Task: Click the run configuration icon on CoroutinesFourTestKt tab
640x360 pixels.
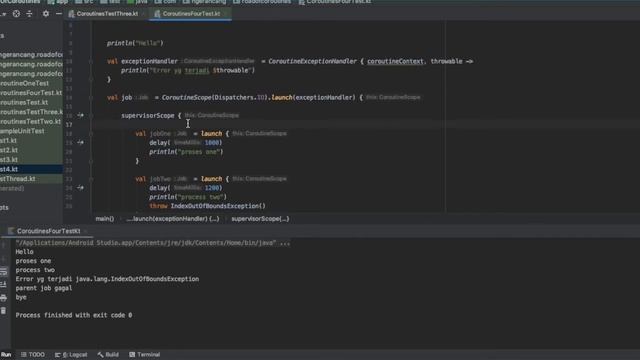Action: (11, 231)
